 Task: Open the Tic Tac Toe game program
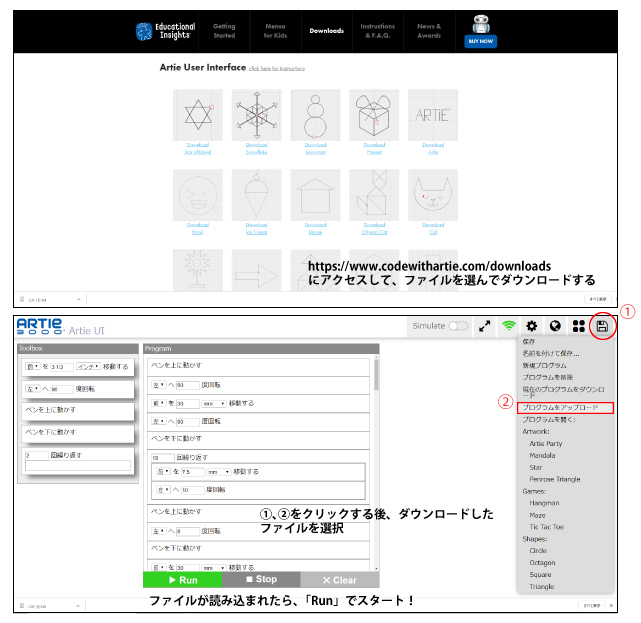547,527
